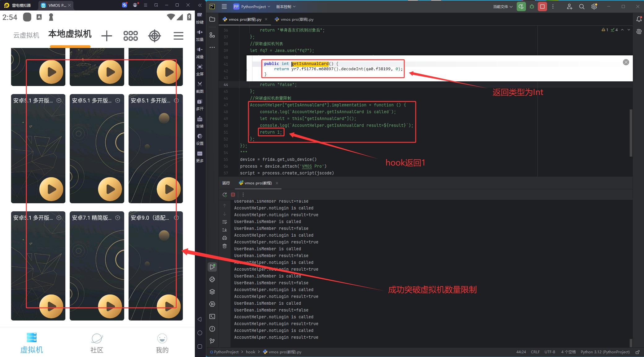Screen dimensions: 644x357
Task: Click emulator 多开 multi-instance button
Action: pos(200,105)
